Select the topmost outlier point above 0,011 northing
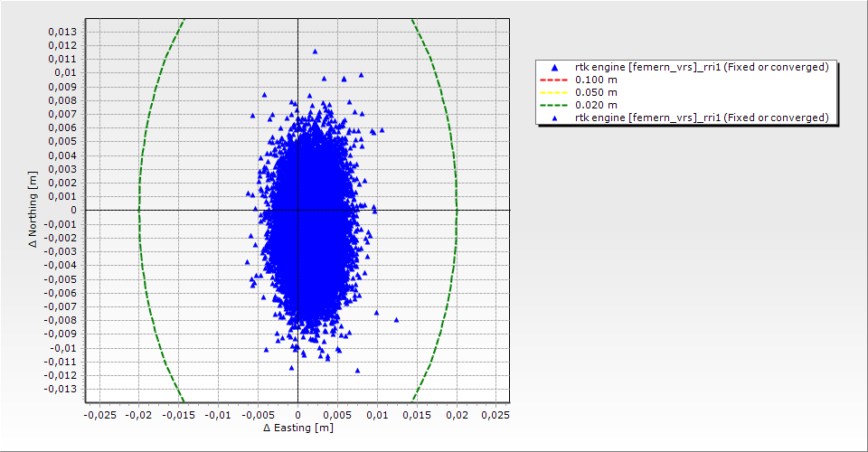Screen dimensions: 868x452 pos(315,52)
